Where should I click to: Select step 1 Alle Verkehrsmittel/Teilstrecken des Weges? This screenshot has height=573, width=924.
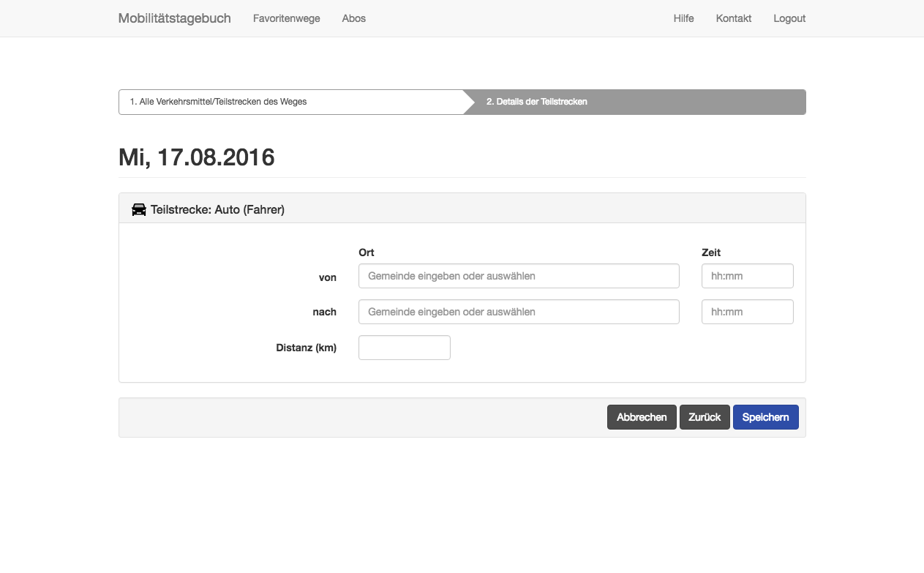click(219, 102)
